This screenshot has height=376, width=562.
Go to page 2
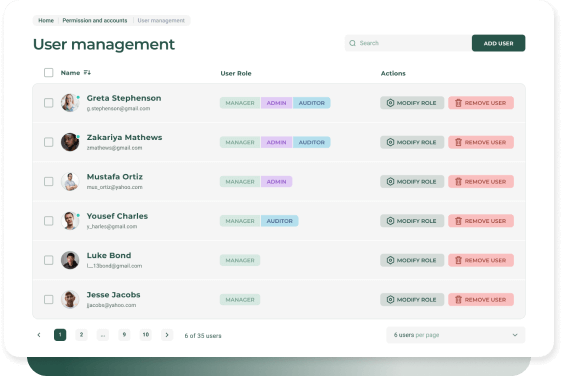pos(81,335)
